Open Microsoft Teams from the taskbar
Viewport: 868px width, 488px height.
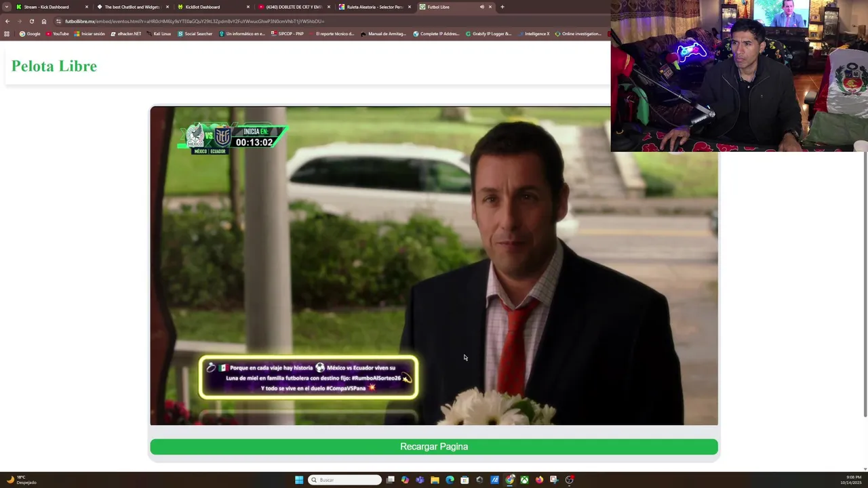(x=420, y=480)
